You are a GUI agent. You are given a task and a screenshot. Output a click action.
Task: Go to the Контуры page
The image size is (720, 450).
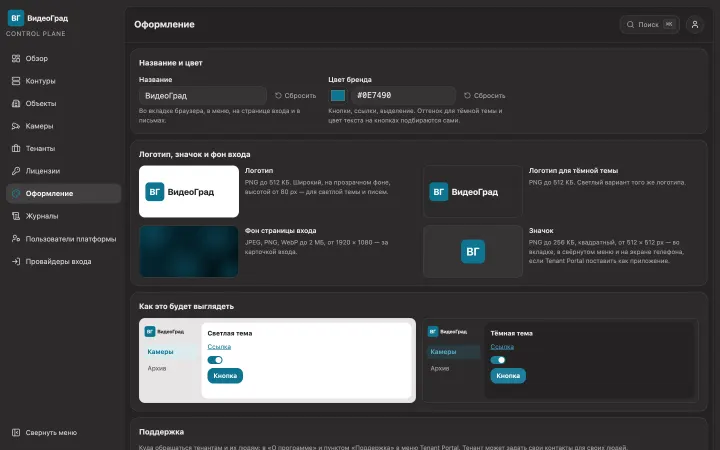coord(63,81)
